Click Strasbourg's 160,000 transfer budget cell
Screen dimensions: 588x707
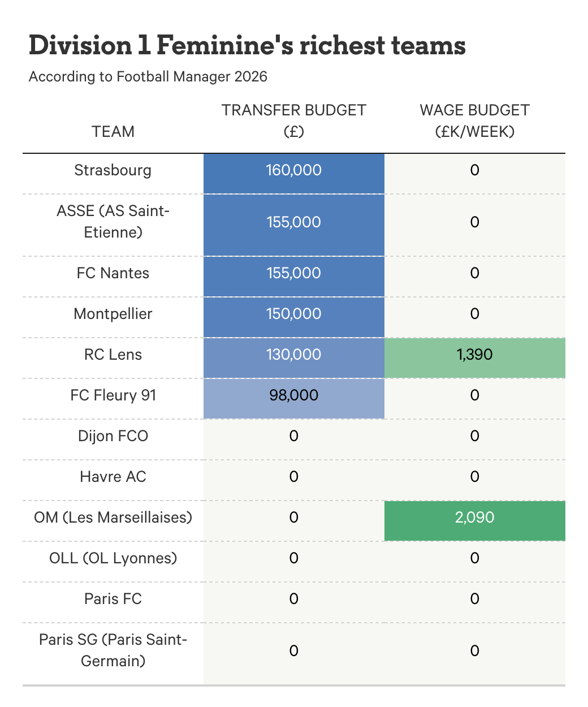(x=293, y=170)
